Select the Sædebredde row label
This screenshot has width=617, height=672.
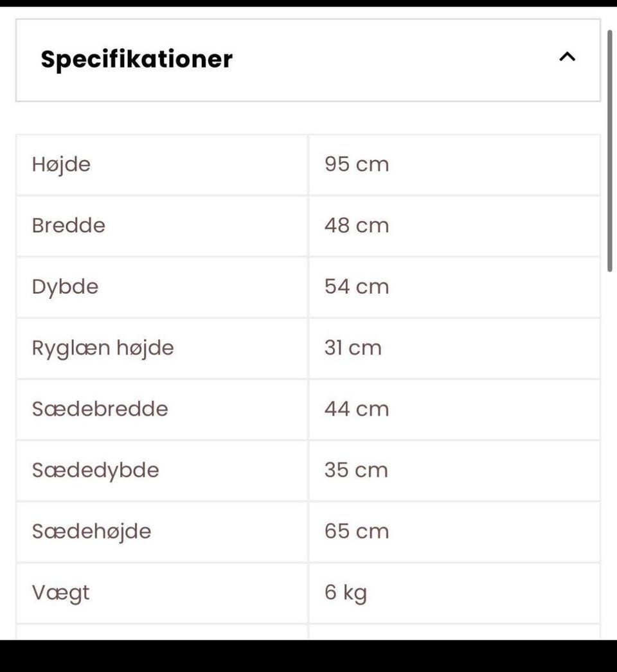point(100,409)
